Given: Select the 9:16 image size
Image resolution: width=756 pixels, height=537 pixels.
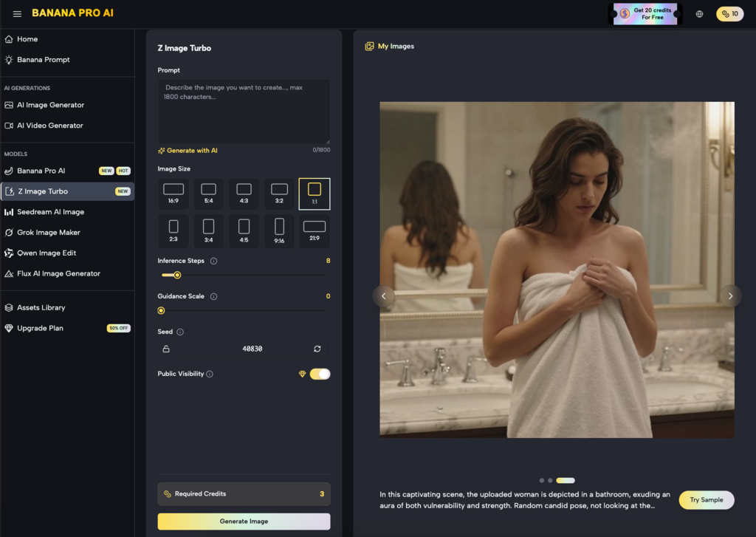Looking at the screenshot, I should (x=279, y=230).
